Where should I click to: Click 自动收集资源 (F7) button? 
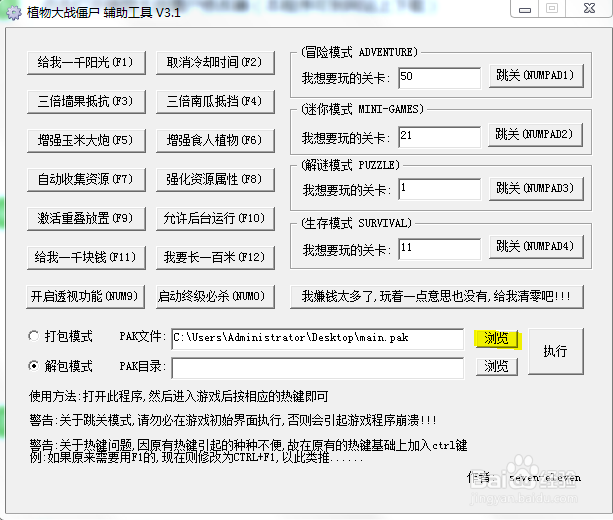tap(86, 179)
